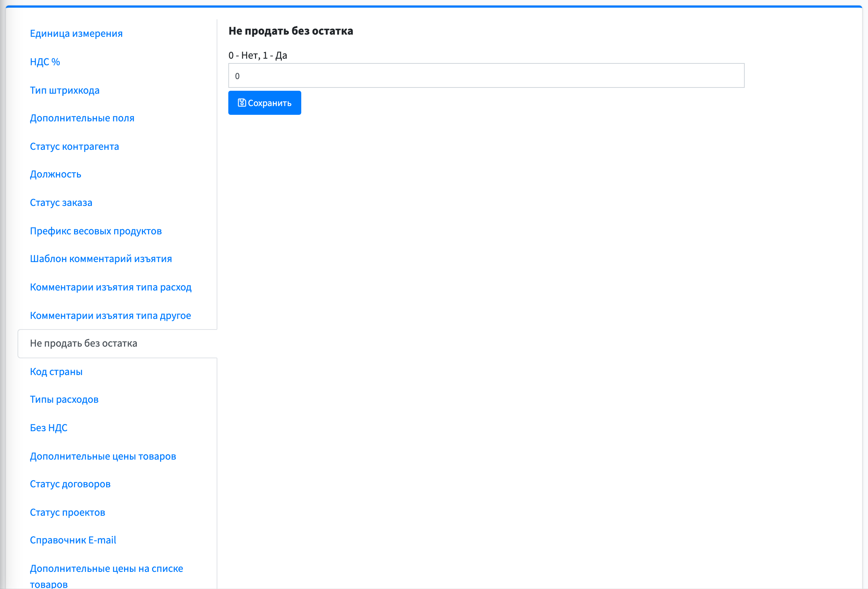The width and height of the screenshot is (868, 589).
Task: Open the Справочник E-mail tab
Action: (x=73, y=540)
